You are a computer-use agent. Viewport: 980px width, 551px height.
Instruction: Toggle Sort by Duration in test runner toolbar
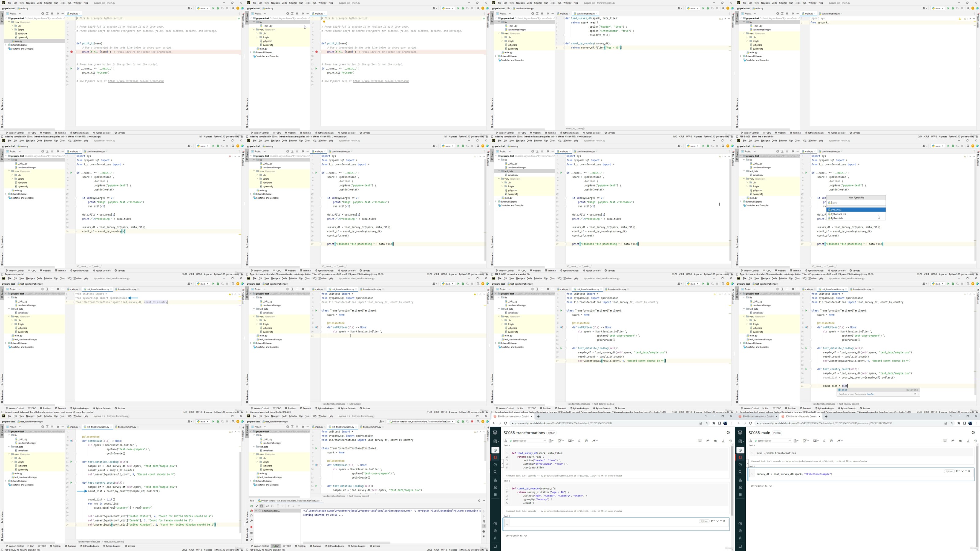[272, 506]
